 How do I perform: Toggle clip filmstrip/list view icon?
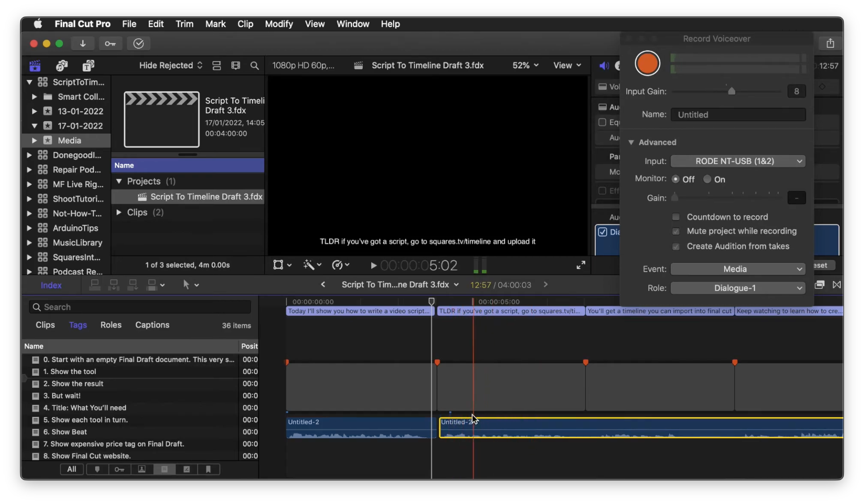217,66
